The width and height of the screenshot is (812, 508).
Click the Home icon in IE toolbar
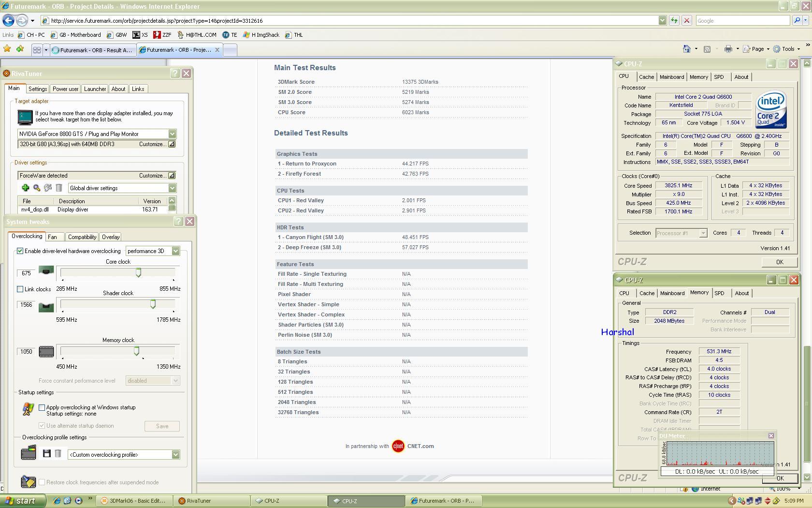click(x=686, y=49)
